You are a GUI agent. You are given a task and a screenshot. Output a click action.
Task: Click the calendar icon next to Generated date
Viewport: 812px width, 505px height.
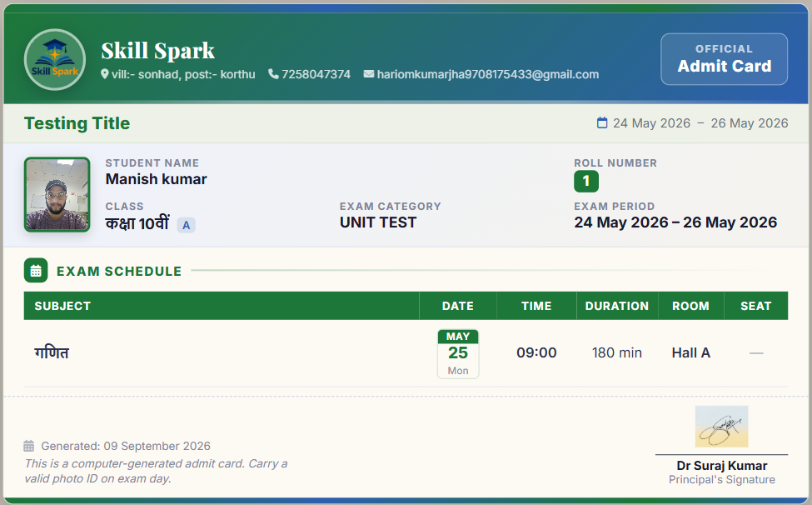29,446
